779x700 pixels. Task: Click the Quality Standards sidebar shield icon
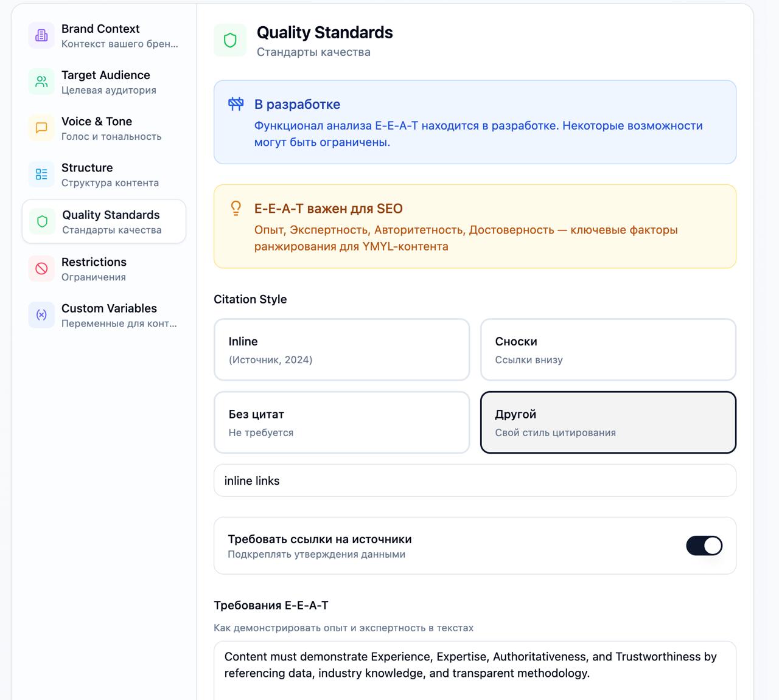pyautogui.click(x=42, y=221)
